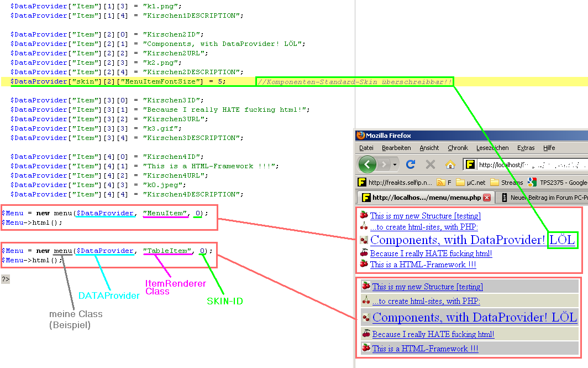Image resolution: width=588 pixels, height=368 pixels.
Task: Click the greyed forward arrow button in Firefox
Action: pyautogui.click(x=384, y=164)
